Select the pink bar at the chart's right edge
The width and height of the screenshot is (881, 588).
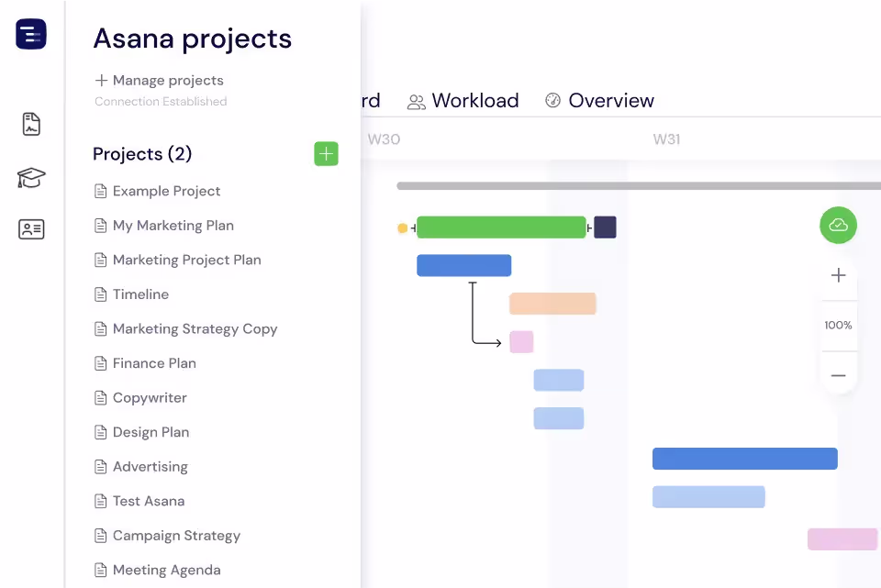coord(842,539)
